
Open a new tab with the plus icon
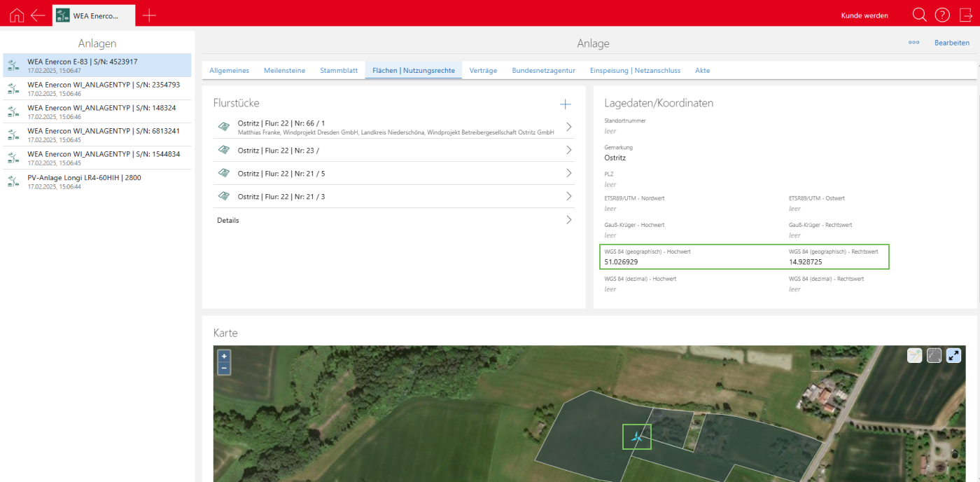click(149, 15)
